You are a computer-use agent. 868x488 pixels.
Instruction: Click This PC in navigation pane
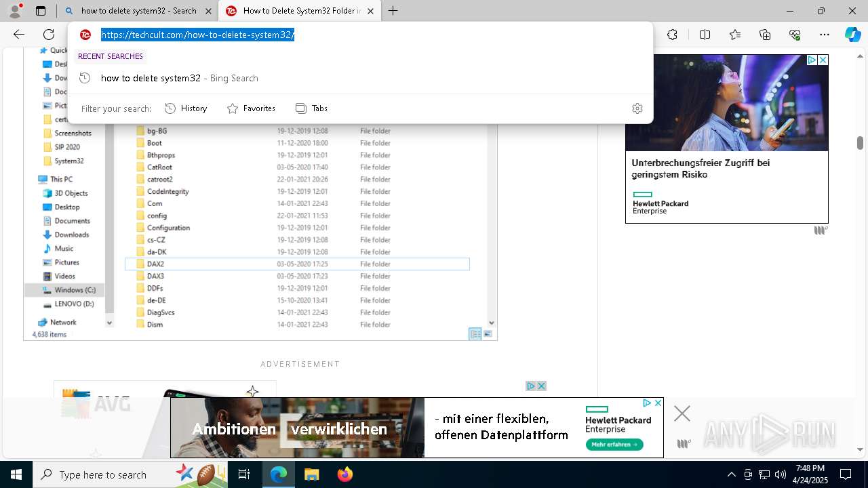pos(56,180)
